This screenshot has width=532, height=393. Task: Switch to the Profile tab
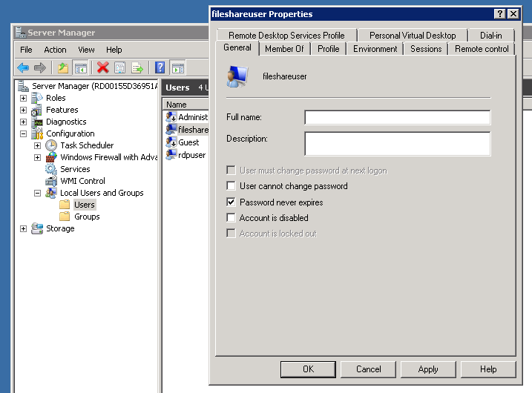(328, 49)
